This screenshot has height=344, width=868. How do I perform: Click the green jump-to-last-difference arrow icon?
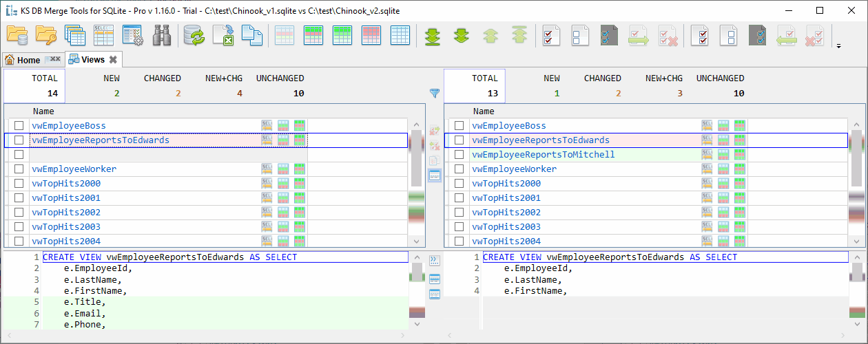[x=433, y=35]
